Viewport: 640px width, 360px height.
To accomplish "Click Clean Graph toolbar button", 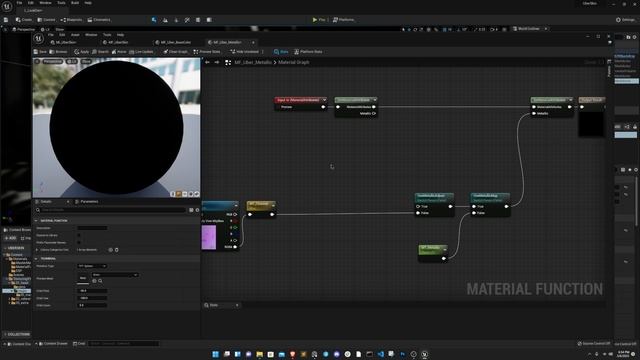I will tap(176, 52).
